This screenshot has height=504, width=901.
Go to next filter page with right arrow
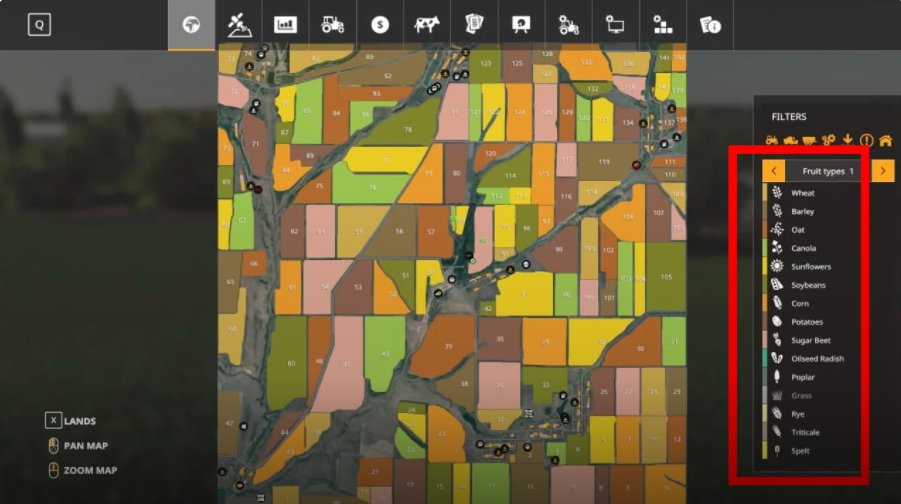coord(883,171)
